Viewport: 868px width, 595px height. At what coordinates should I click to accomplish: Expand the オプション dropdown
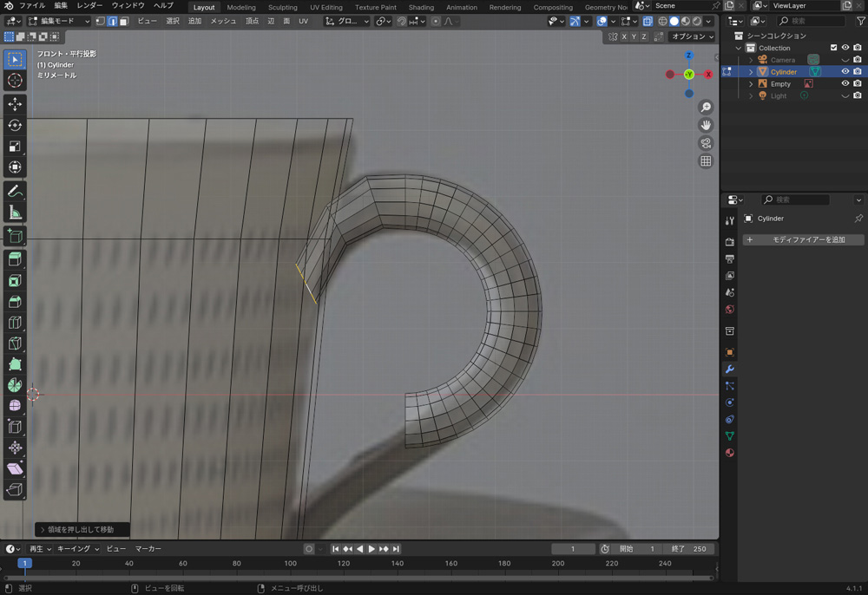pos(693,36)
